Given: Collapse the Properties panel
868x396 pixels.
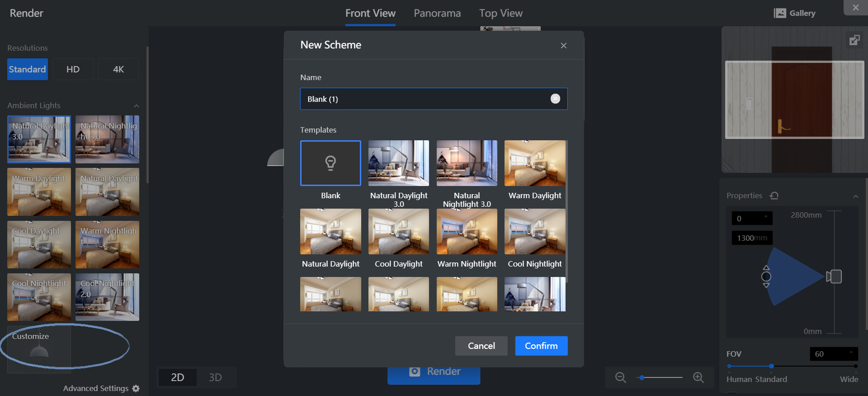Looking at the screenshot, I should (x=855, y=196).
